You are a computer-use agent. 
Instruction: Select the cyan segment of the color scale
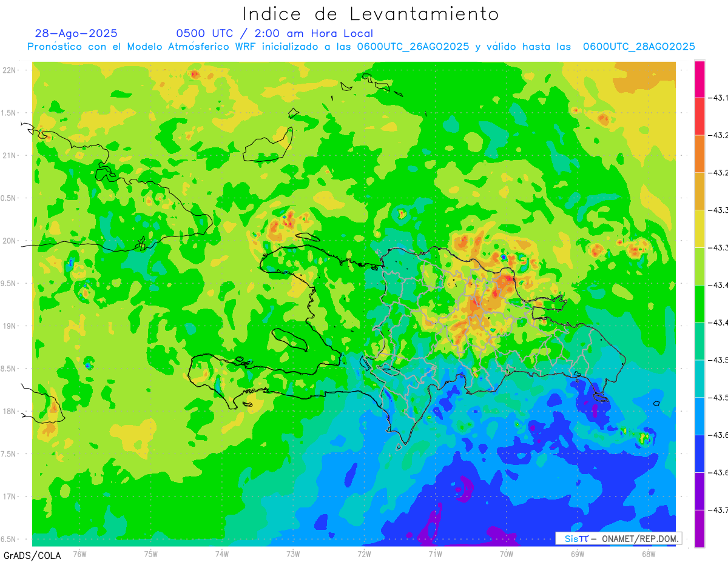pos(699,378)
